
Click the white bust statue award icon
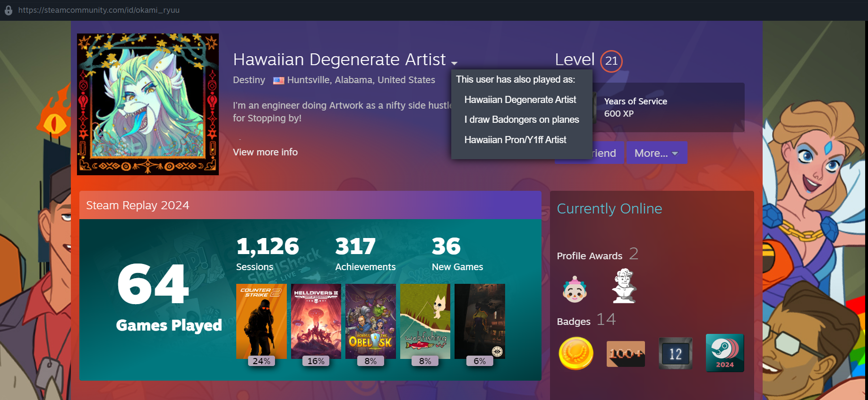(x=624, y=286)
